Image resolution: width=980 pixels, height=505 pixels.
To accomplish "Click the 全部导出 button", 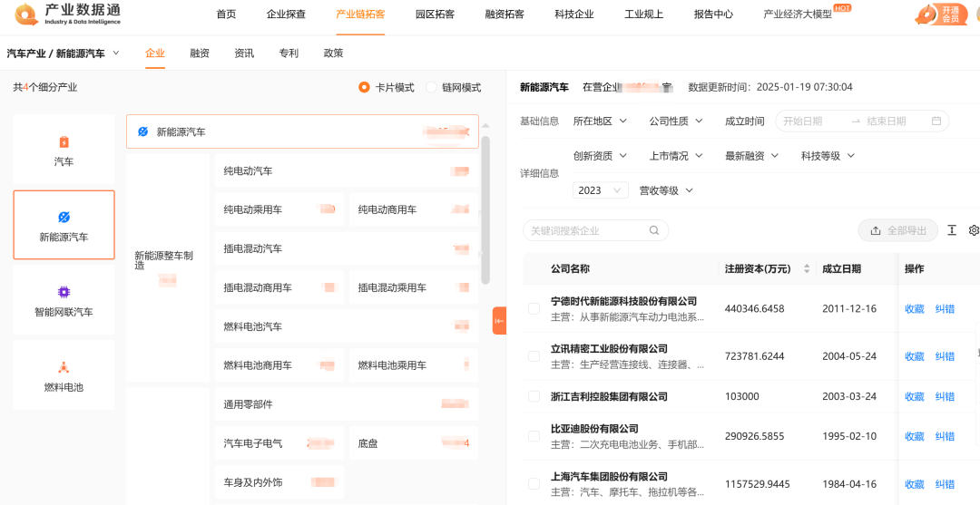I will click(897, 230).
